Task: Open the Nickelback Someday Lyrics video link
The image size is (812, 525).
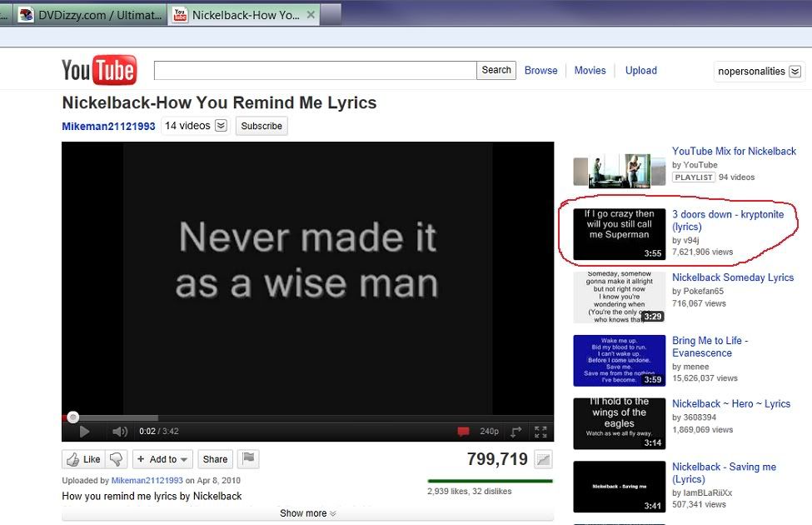Action: [733, 277]
